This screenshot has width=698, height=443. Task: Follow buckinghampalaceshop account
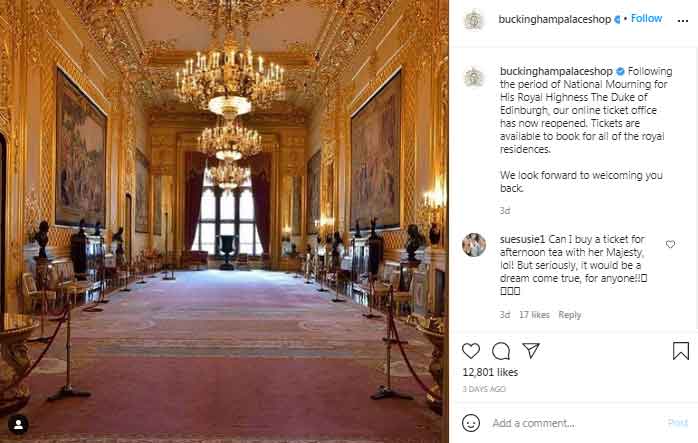point(646,18)
